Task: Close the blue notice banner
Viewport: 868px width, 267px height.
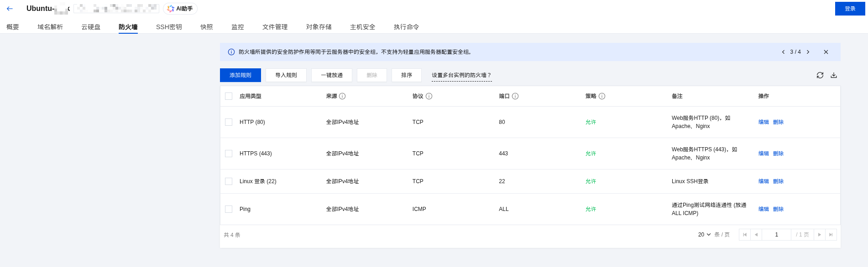Action: [x=826, y=52]
